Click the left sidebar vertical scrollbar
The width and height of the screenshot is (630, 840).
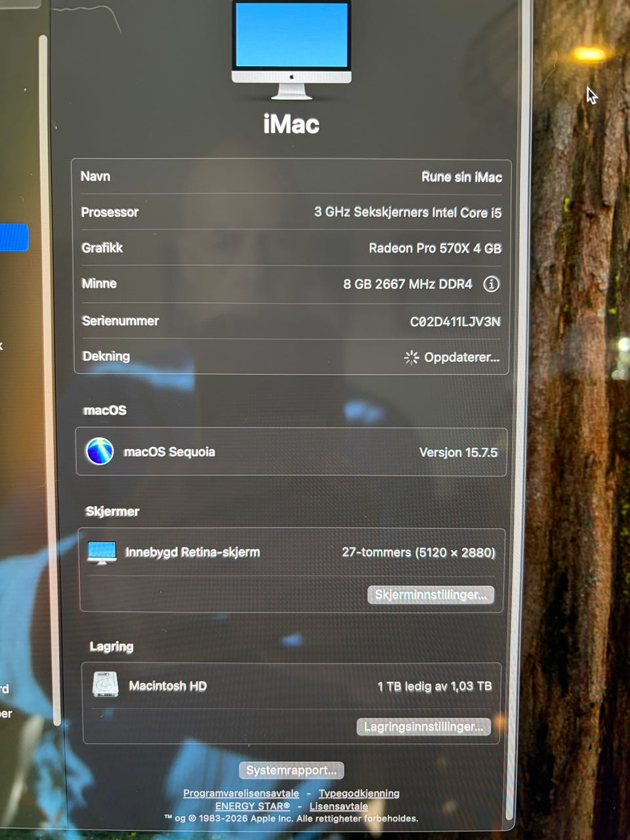[51, 381]
